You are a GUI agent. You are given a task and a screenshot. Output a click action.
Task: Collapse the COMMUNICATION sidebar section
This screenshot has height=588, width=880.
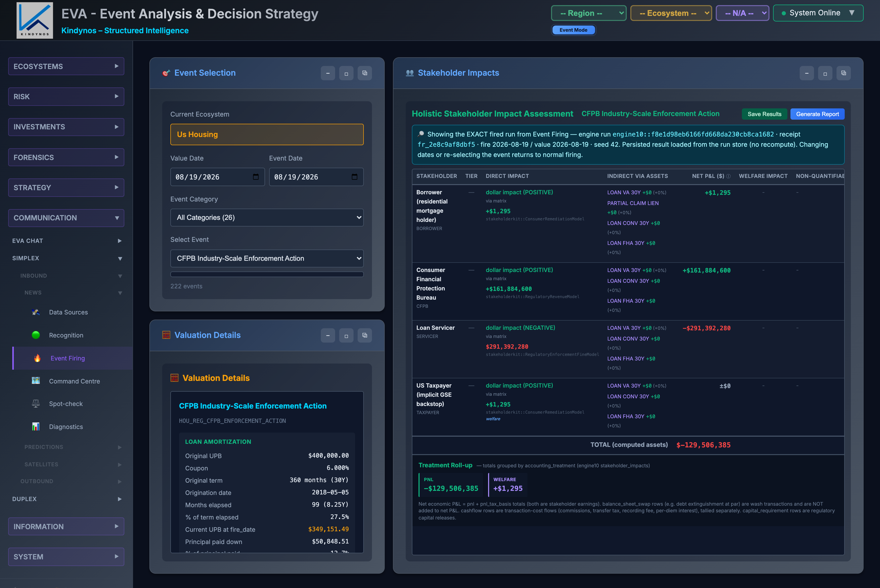coord(66,218)
